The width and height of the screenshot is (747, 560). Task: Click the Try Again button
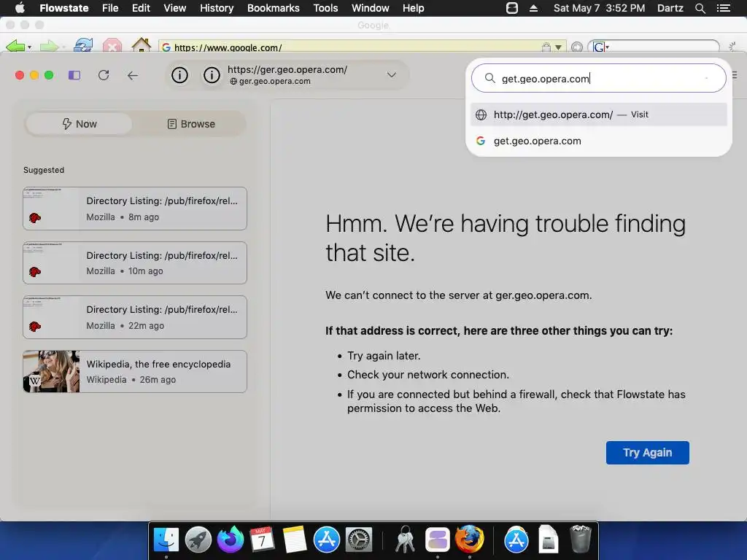click(648, 452)
